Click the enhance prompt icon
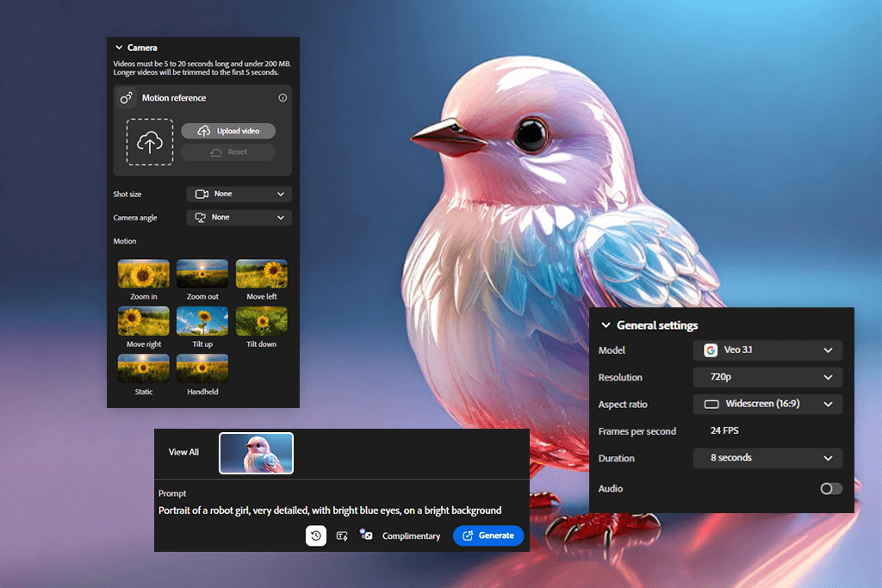 click(341, 535)
